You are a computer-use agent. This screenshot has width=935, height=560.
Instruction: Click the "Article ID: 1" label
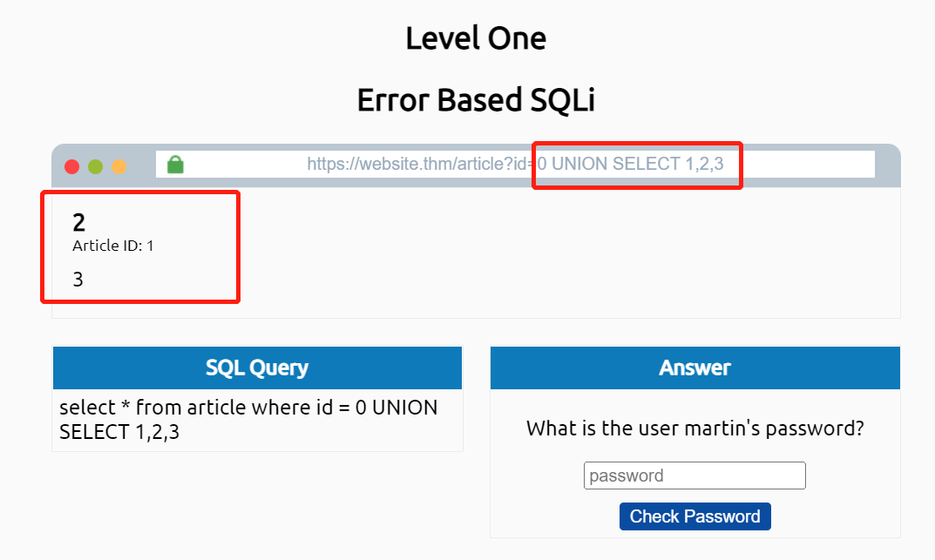113,246
